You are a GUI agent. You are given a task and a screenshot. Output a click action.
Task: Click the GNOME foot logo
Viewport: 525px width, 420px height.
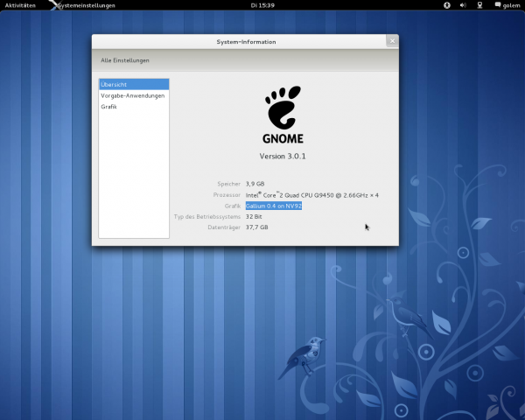point(283,115)
